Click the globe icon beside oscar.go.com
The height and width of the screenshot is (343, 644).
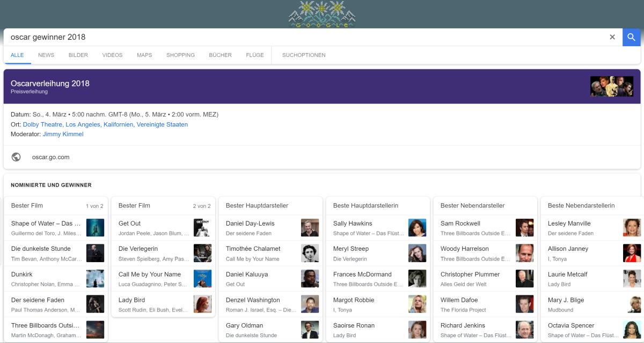pyautogui.click(x=16, y=157)
